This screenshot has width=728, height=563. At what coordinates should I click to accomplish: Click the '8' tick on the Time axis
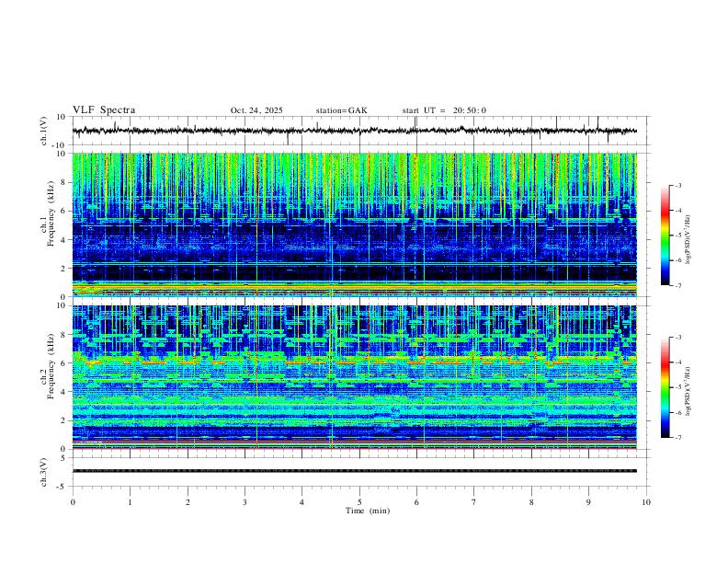coord(531,502)
